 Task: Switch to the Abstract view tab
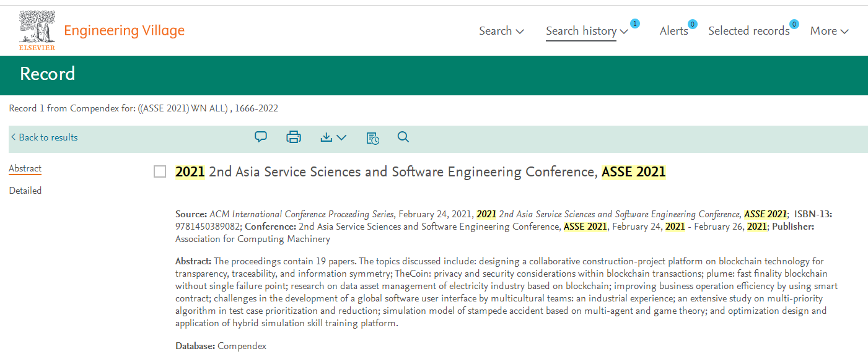25,168
